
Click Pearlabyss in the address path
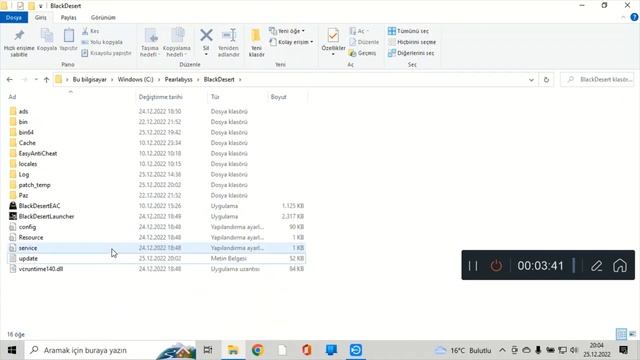tap(178, 80)
